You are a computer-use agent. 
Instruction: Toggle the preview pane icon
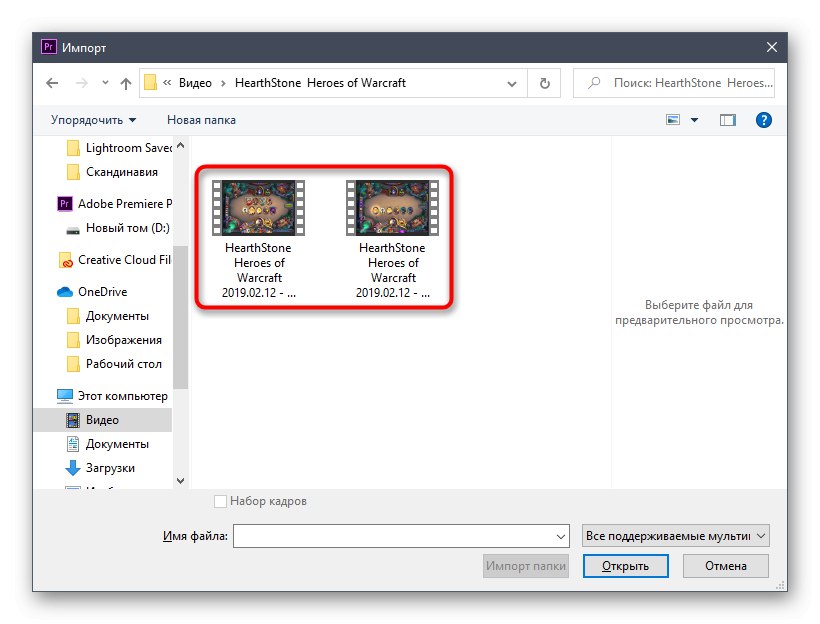pos(727,120)
